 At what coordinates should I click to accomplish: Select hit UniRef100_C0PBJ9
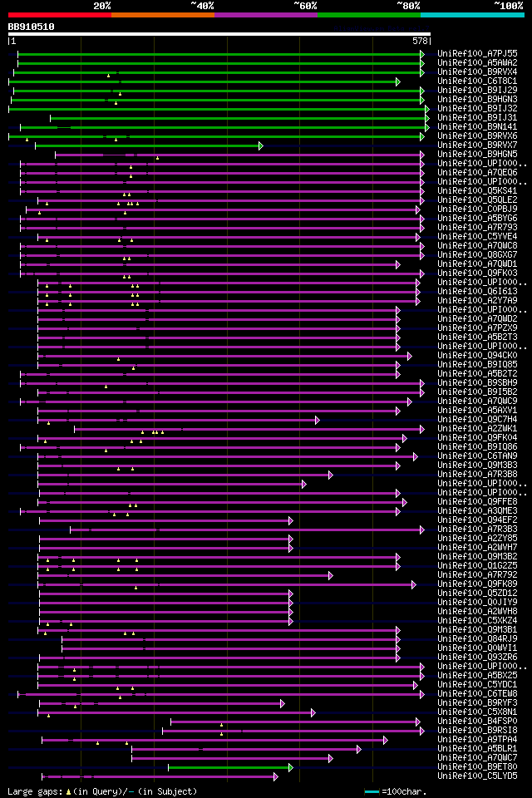point(477,209)
